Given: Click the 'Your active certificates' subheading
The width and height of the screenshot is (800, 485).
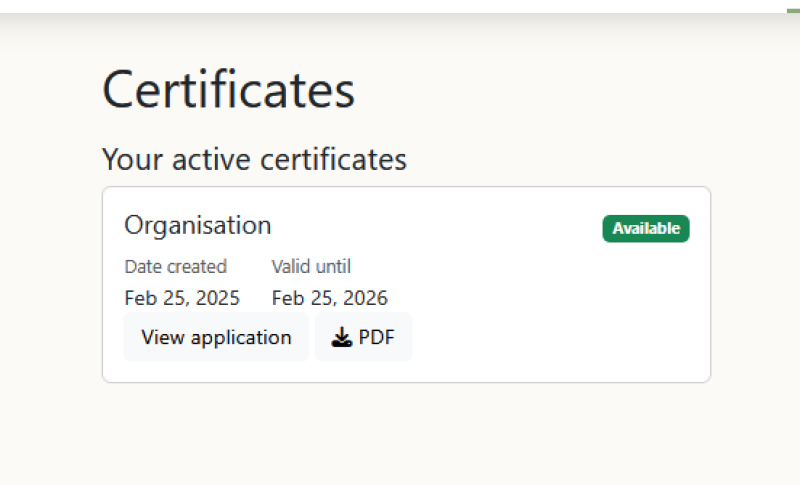Looking at the screenshot, I should click(x=254, y=159).
